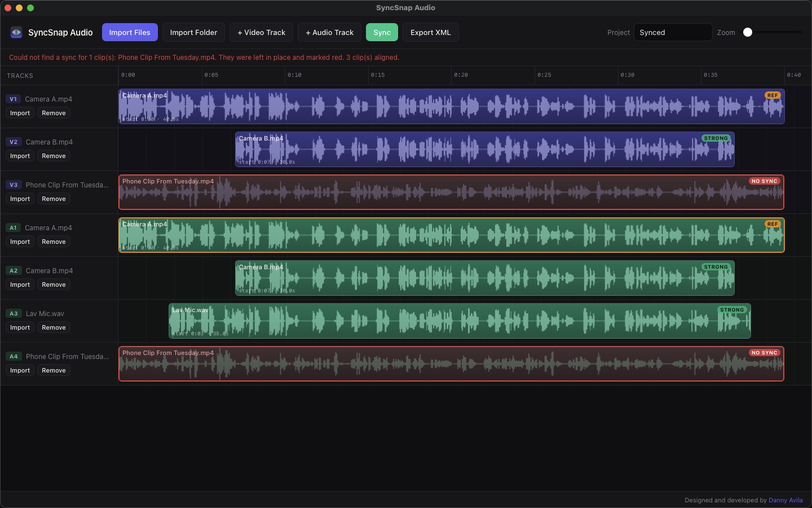812x508 pixels.
Task: Click the Zoom slider handle
Action: [748, 33]
